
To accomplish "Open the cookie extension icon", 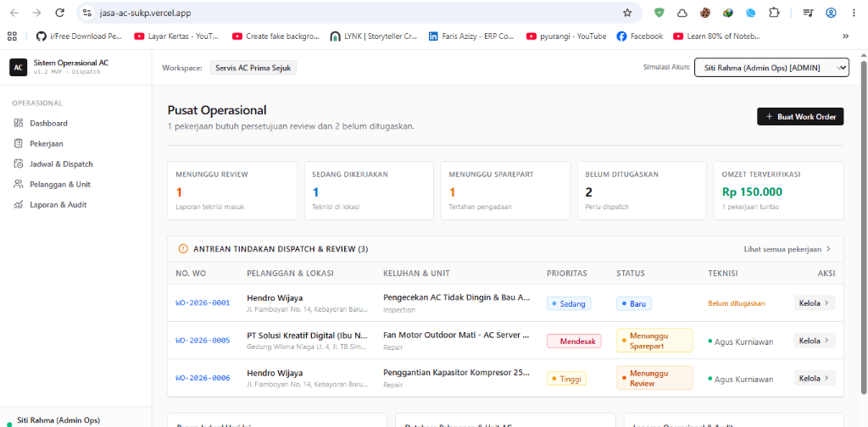I will click(x=705, y=13).
